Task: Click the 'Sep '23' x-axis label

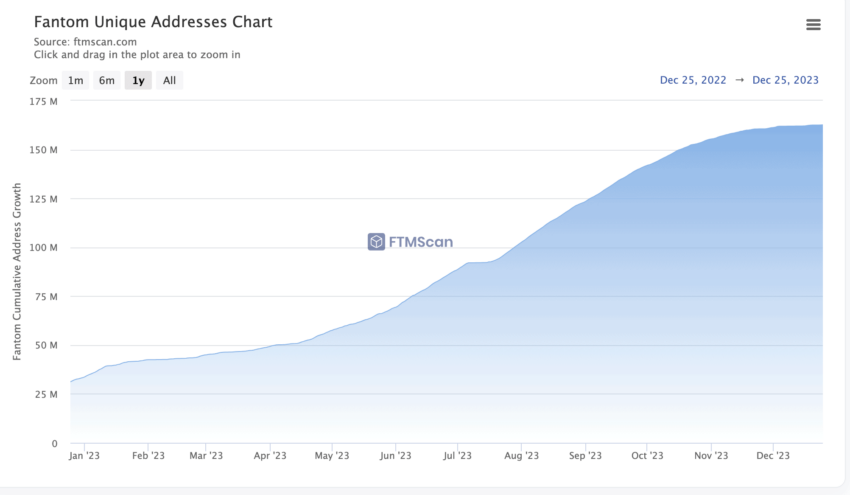Action: [x=585, y=455]
